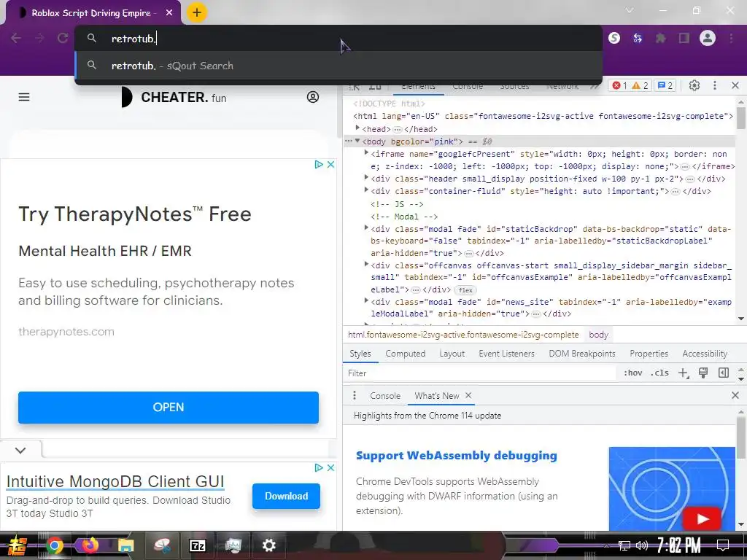Expand the head element node
The width and height of the screenshot is (747, 560).
tap(357, 128)
